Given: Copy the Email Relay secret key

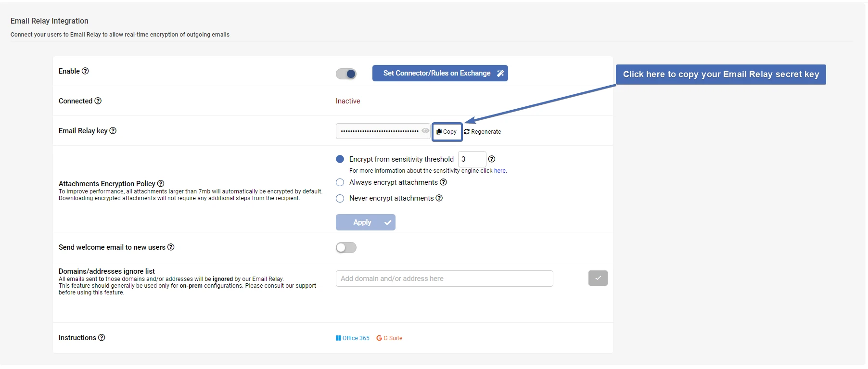Looking at the screenshot, I should coord(447,131).
